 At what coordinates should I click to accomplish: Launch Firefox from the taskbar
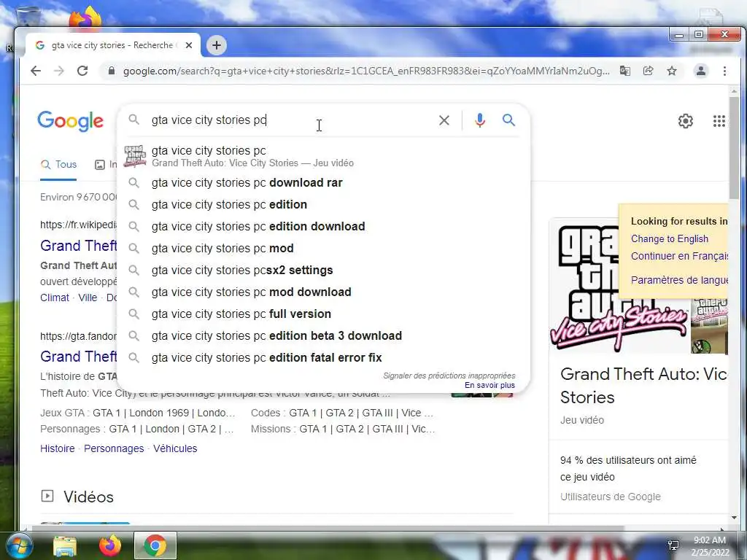(x=110, y=545)
